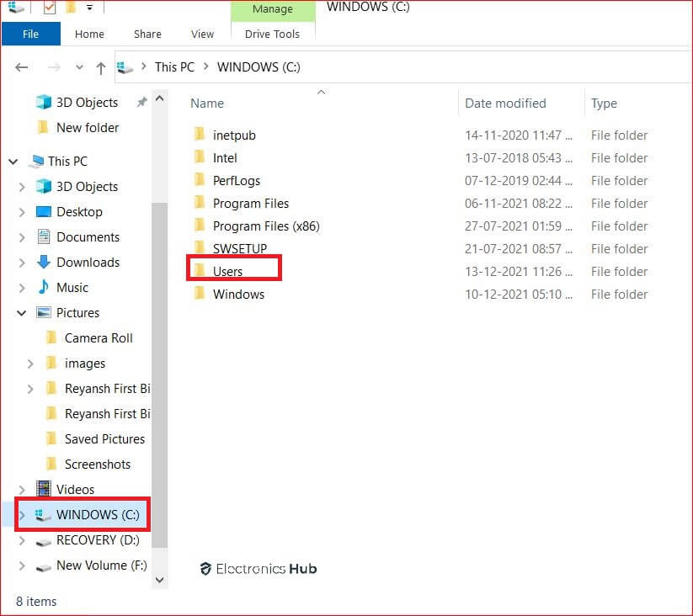Select the inetpub folder icon
The width and height of the screenshot is (693, 616).
(200, 134)
